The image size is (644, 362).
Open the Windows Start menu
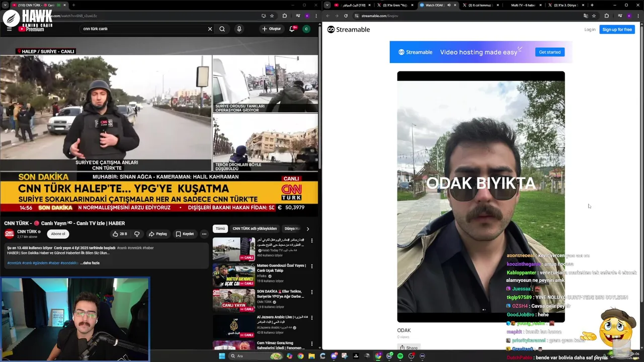click(222, 356)
